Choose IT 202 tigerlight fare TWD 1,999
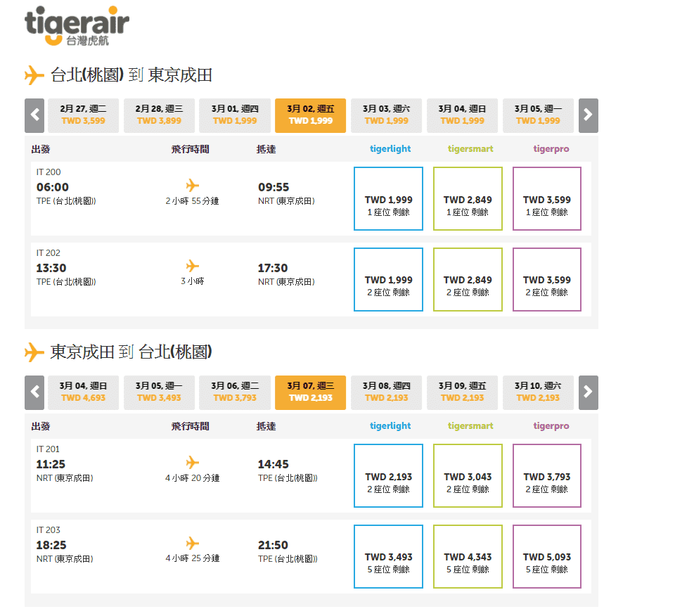Image resolution: width=694 pixels, height=616 pixels. point(389,279)
